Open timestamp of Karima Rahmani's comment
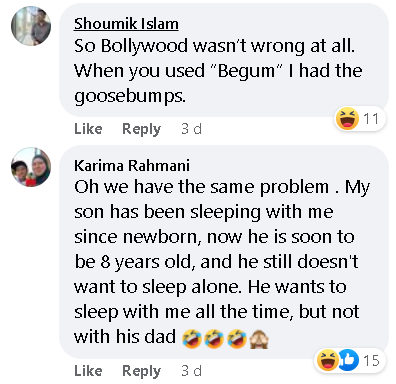Screen dimensions: 396x384 [x=191, y=371]
